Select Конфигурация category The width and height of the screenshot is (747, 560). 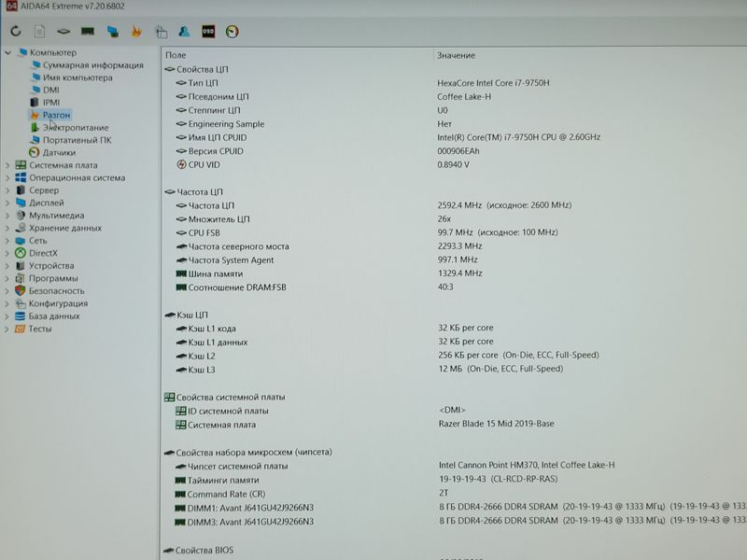[58, 303]
